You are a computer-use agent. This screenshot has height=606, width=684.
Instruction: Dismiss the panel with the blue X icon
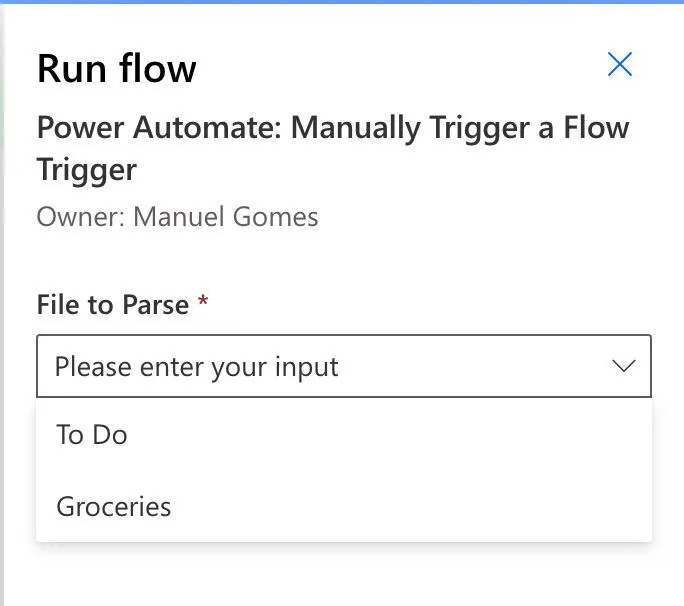(x=620, y=65)
